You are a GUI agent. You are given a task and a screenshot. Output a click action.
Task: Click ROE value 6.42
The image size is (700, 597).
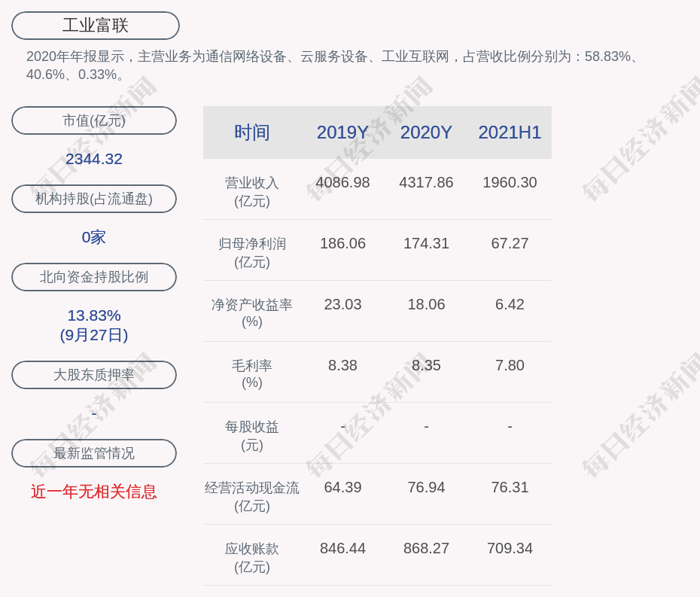pyautogui.click(x=510, y=305)
